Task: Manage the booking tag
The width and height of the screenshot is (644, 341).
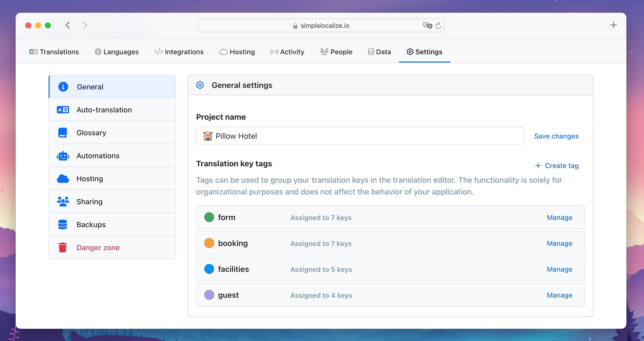Action: click(x=560, y=244)
